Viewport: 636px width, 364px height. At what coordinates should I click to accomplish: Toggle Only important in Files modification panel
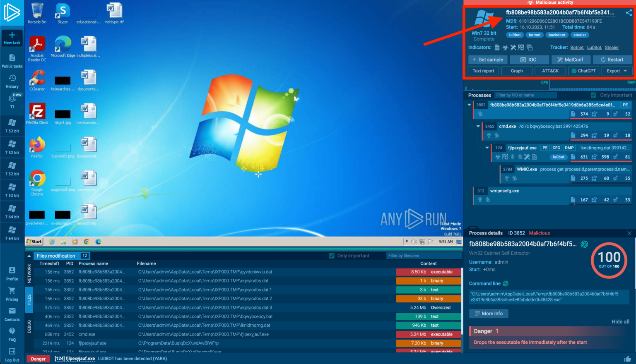tap(331, 255)
